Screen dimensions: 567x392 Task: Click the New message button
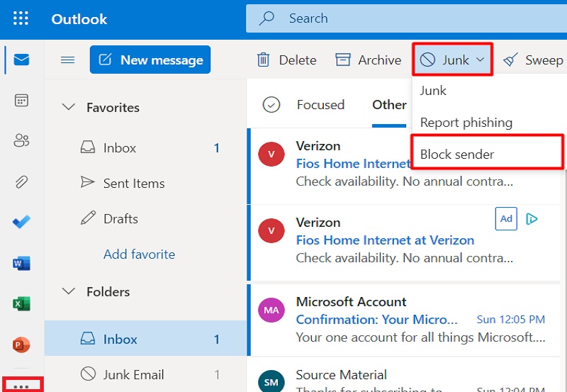150,60
